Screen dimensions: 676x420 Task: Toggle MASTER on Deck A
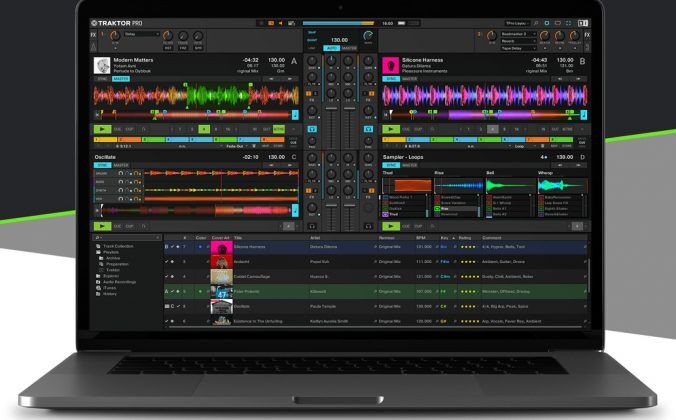(120, 79)
